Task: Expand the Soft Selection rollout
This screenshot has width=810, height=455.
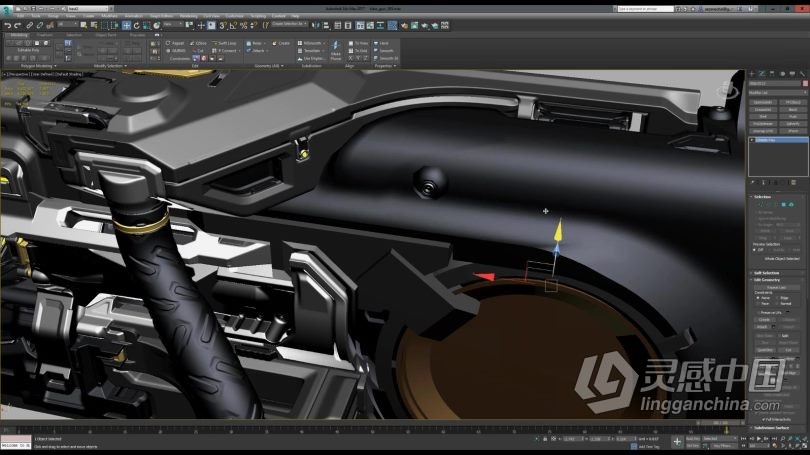Action: click(x=767, y=273)
